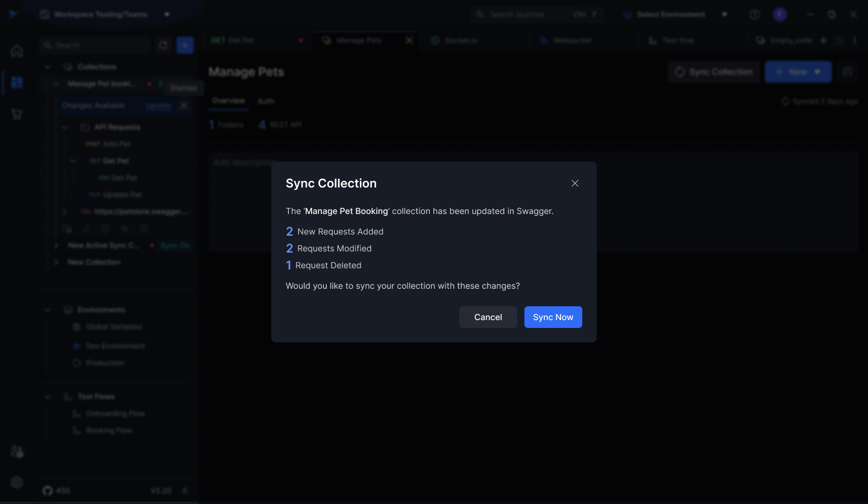Image resolution: width=868 pixels, height=504 pixels.
Task: Open the Collections panel icon in the left rail
Action: coord(16,83)
